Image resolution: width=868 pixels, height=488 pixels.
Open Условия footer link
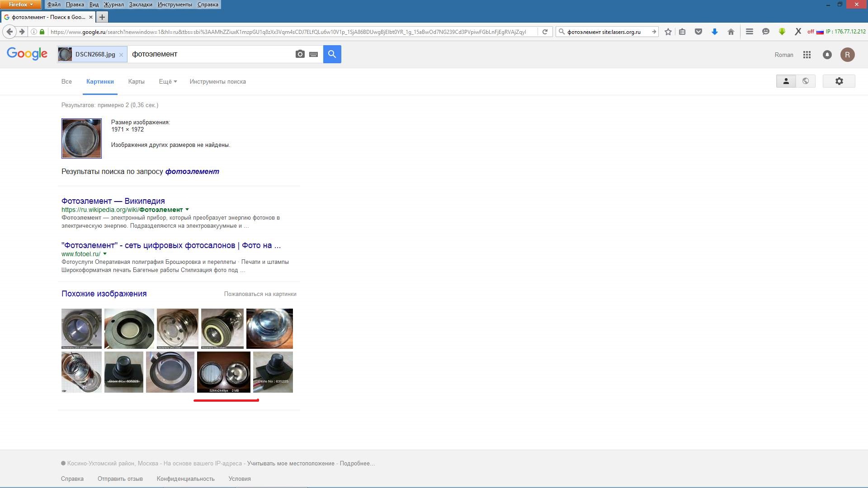tap(240, 479)
